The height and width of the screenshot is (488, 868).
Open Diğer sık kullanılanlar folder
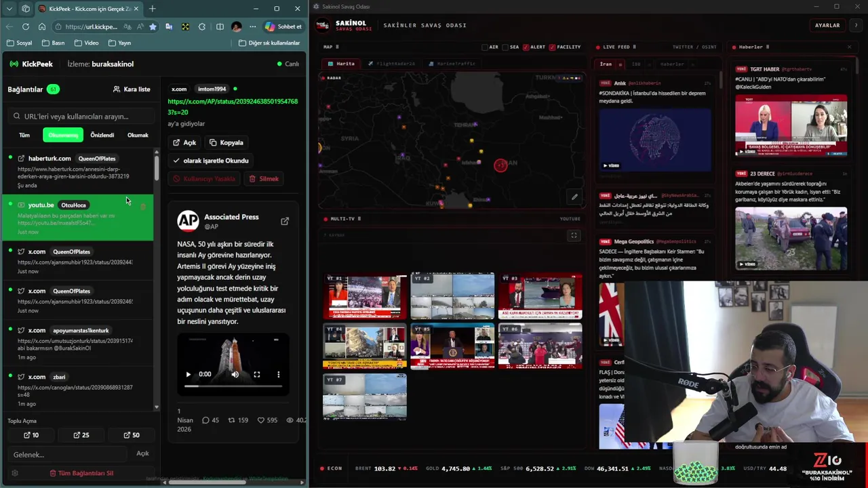pyautogui.click(x=269, y=43)
